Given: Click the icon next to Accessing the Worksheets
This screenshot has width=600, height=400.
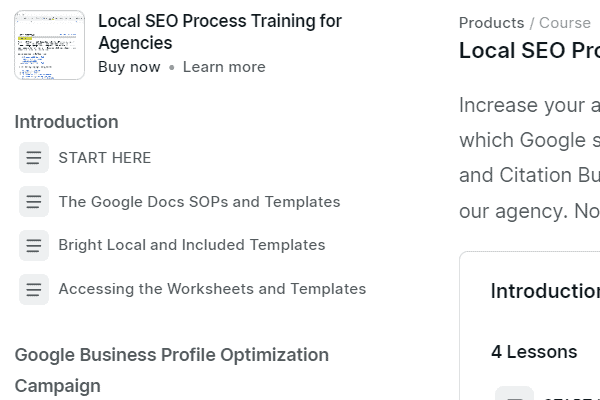Looking at the screenshot, I should [x=34, y=289].
